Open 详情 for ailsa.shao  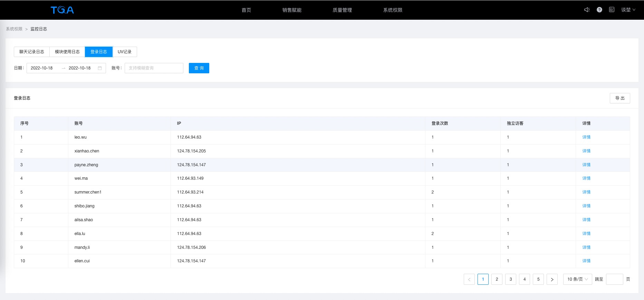[586, 220]
